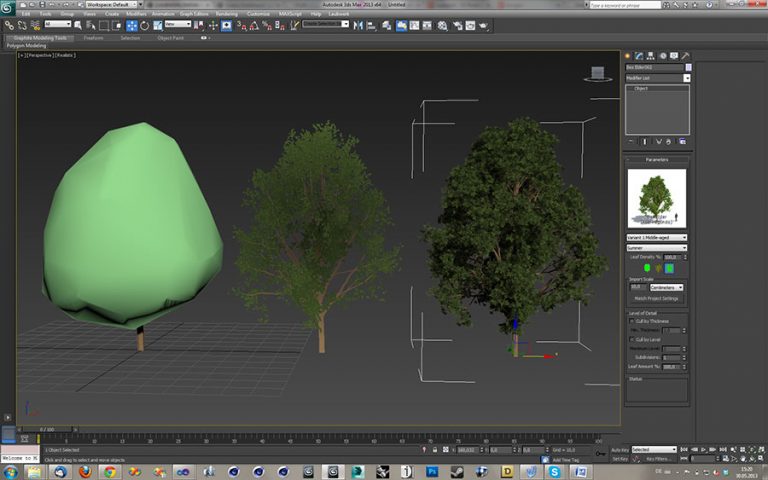Viewport: 768px width, 480px height.
Task: Click the Link selection toolbar icon
Action: [x=11, y=24]
